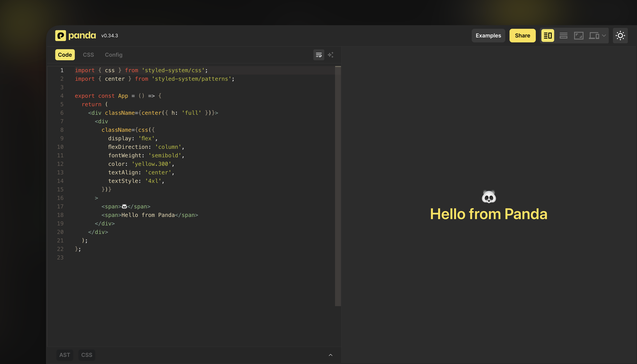
Task: Click the textAlign: 'center' line
Action: click(141, 172)
